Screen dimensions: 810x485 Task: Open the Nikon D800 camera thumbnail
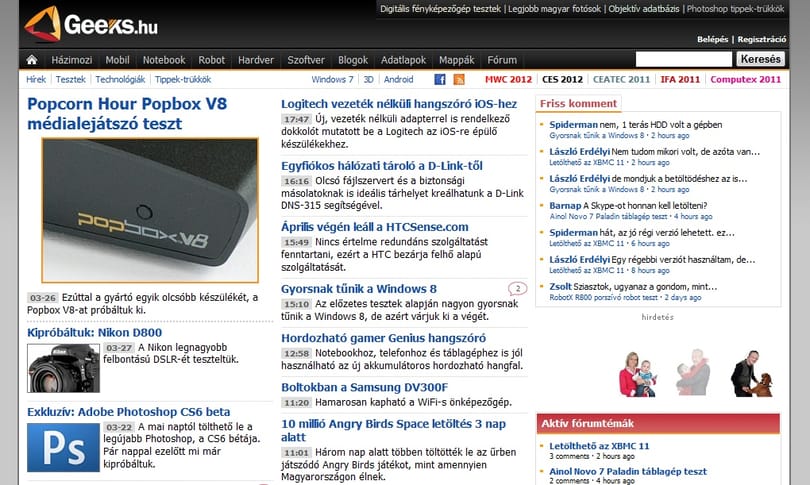coord(63,368)
